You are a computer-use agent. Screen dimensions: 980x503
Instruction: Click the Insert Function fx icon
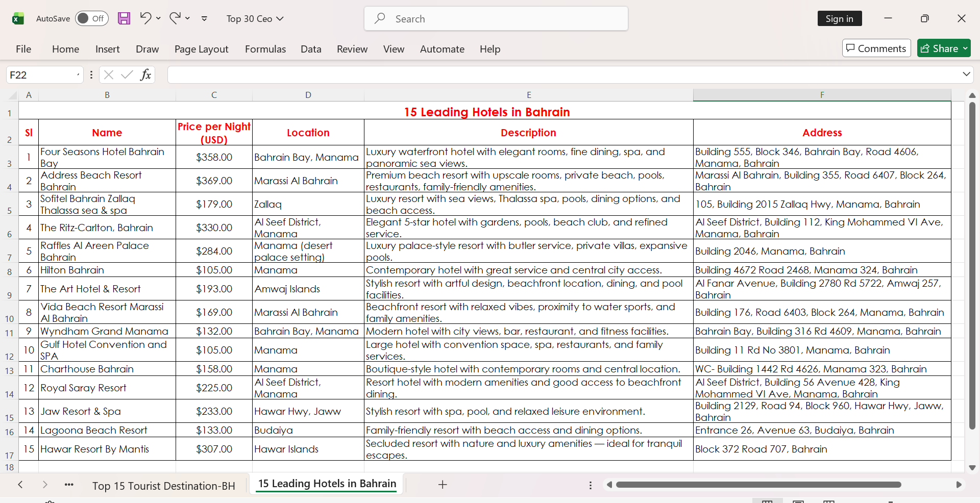[145, 75]
